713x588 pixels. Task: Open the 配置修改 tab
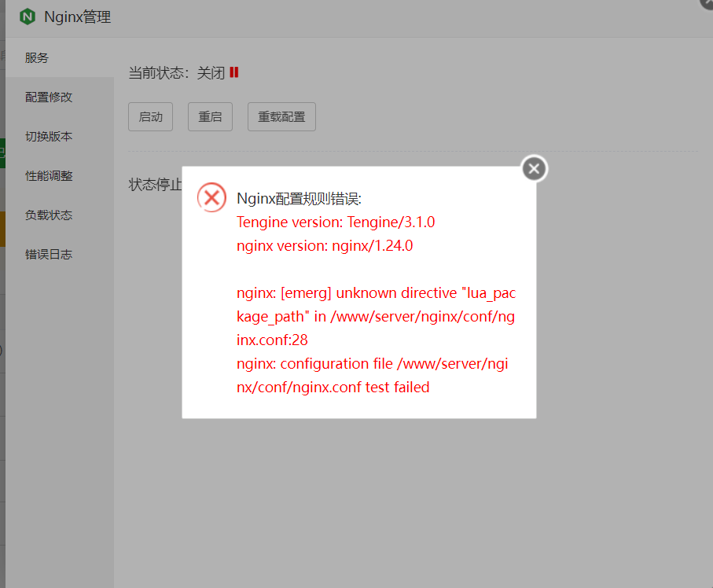tap(60, 97)
